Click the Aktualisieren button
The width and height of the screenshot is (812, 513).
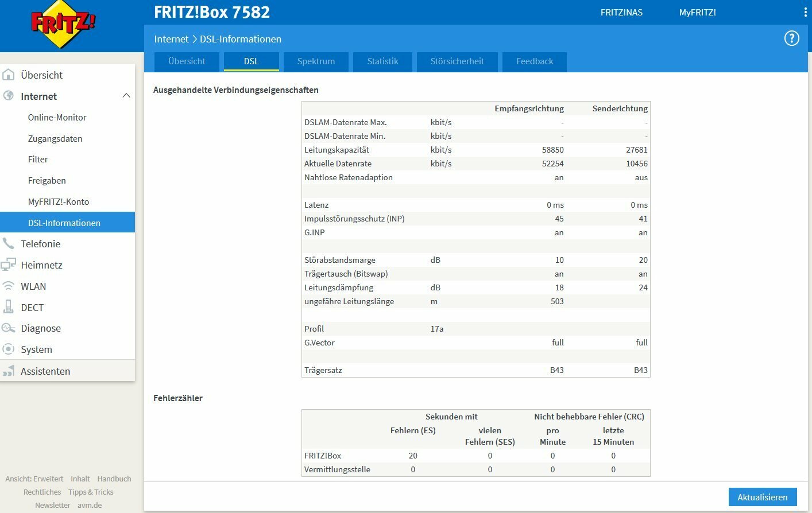[x=763, y=497]
